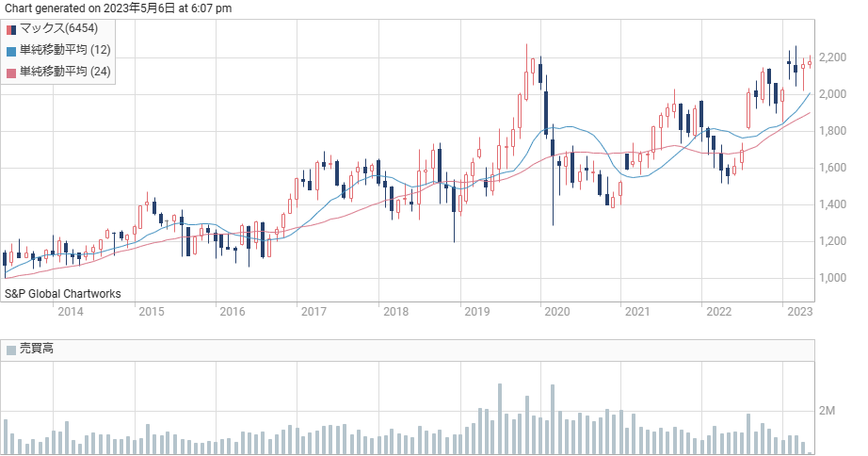Image resolution: width=868 pixels, height=456 pixels.
Task: Click the 2016 year axis label
Action: (x=232, y=312)
